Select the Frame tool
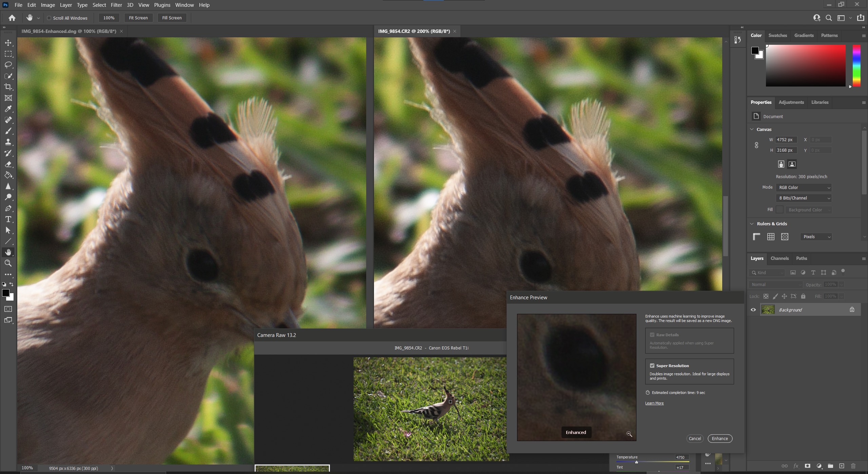This screenshot has width=868, height=474. pos(8,98)
